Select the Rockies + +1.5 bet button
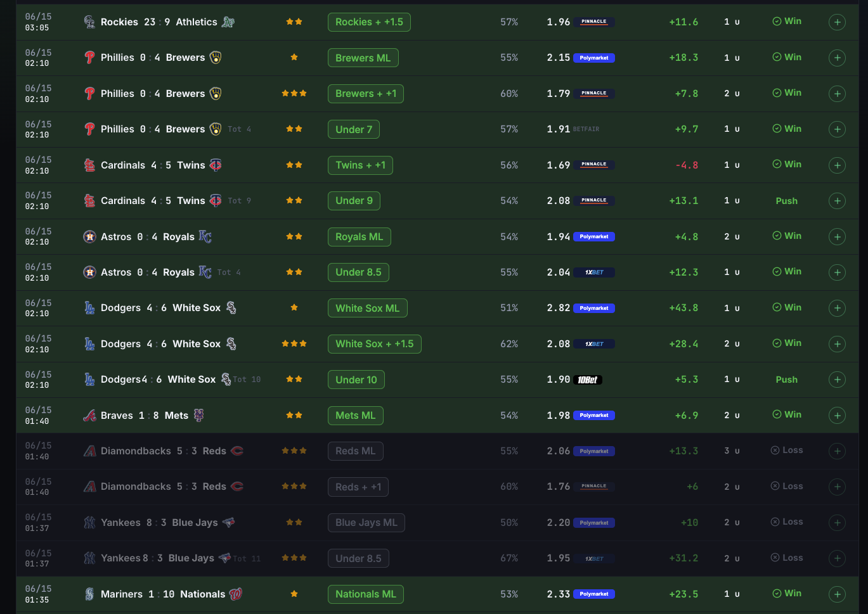The width and height of the screenshot is (868, 614). tap(369, 22)
